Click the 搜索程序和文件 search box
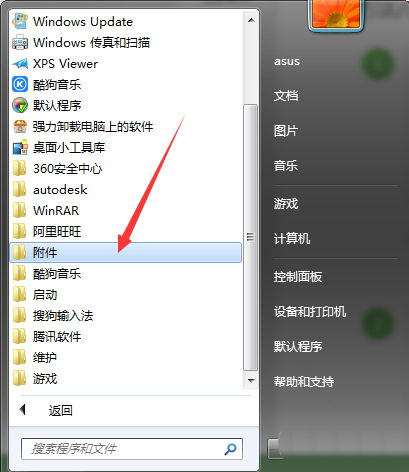The height and width of the screenshot is (472, 409). pyautogui.click(x=132, y=449)
